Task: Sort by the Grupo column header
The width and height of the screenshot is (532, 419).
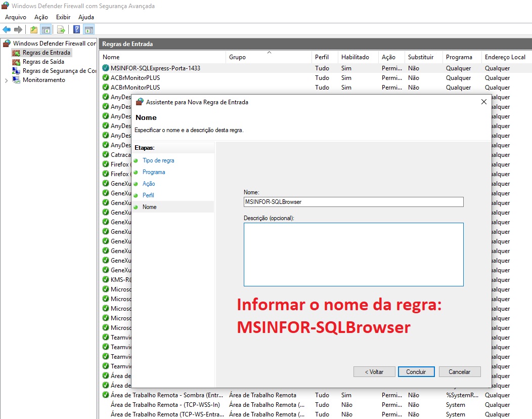Action: (269, 57)
